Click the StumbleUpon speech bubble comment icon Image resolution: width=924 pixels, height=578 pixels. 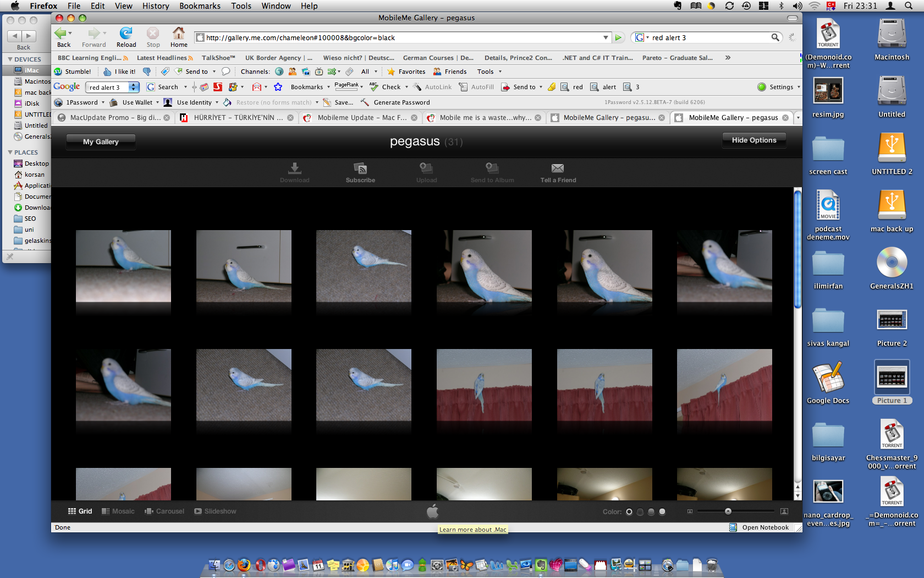point(226,72)
